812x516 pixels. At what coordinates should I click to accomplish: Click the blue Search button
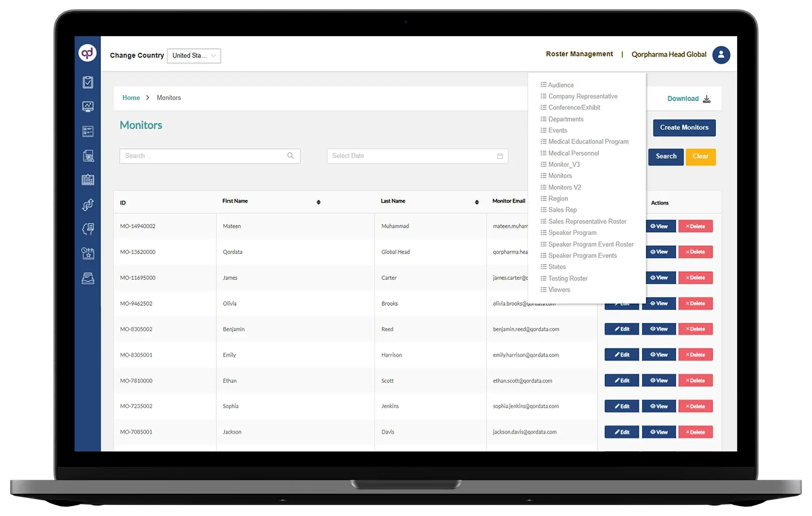[666, 157]
